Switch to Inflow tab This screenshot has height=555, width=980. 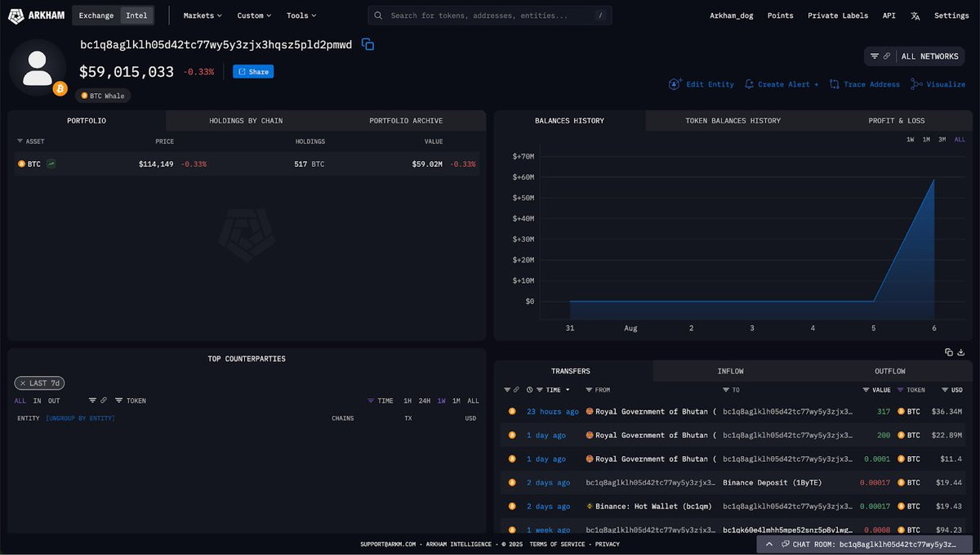(x=730, y=371)
